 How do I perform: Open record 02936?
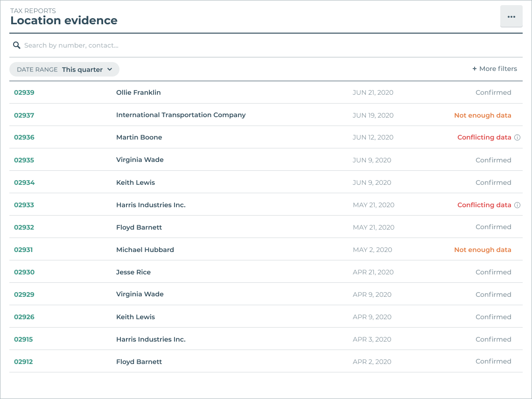pos(24,137)
